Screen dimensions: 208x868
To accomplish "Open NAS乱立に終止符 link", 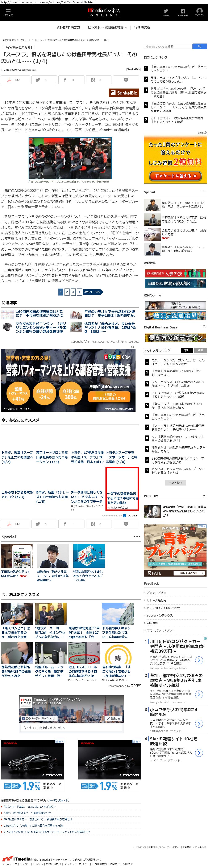I will (38, 819).
